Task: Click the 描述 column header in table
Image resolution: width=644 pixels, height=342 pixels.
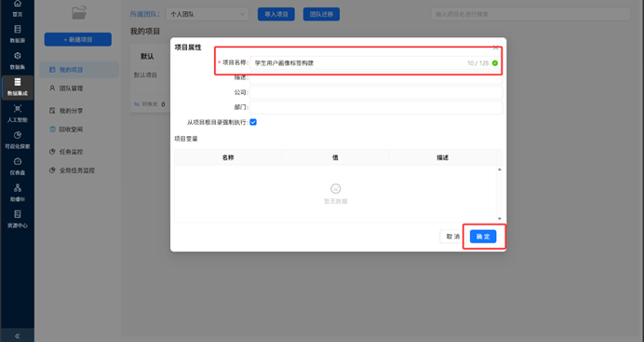Action: click(x=442, y=157)
